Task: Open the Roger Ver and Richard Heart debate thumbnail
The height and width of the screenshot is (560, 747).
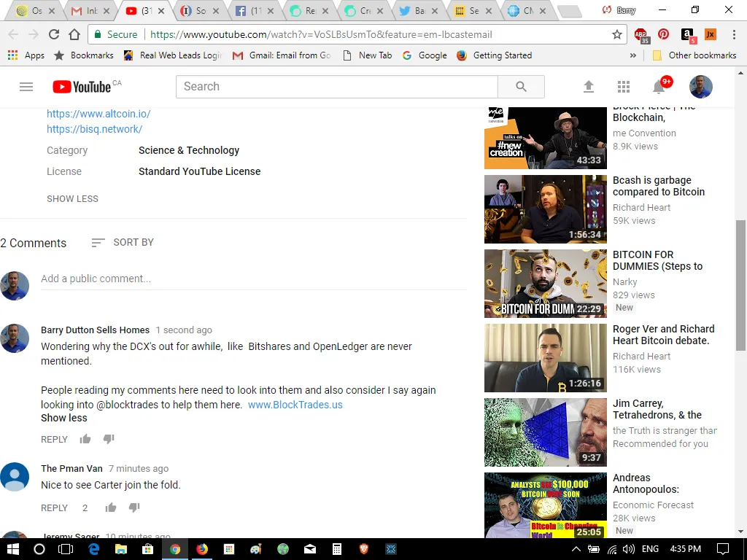Action: 546,357
